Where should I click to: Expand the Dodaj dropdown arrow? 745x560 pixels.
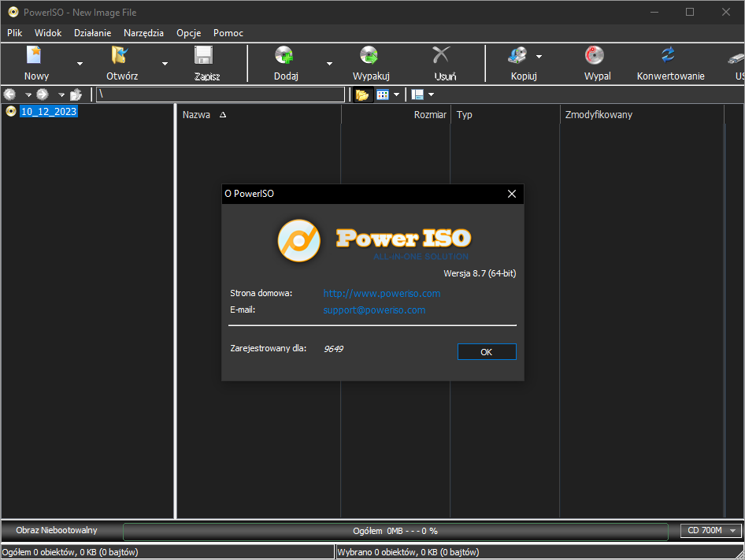(x=329, y=63)
